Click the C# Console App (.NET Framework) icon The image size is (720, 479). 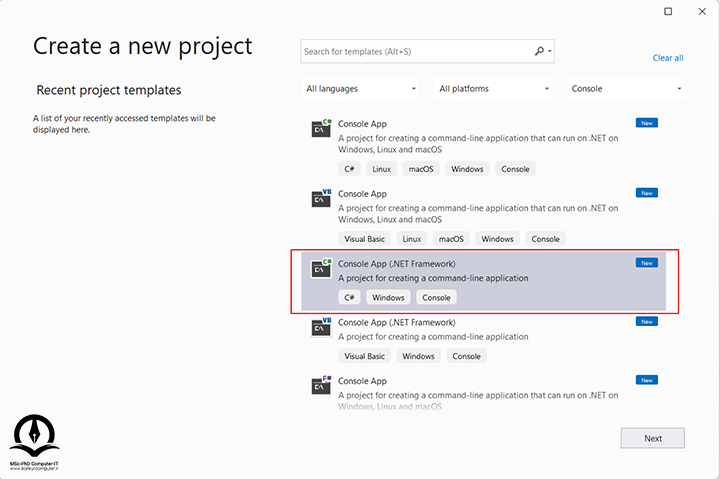pos(321,268)
